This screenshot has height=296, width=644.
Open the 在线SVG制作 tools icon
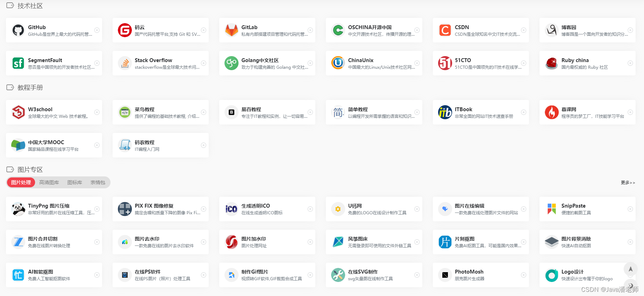tap(338, 275)
